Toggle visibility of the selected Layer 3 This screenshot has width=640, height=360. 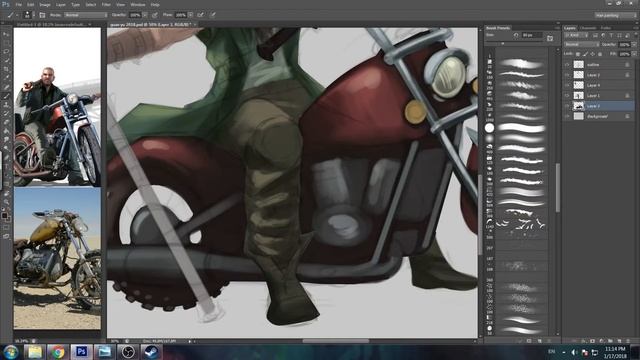click(567, 106)
